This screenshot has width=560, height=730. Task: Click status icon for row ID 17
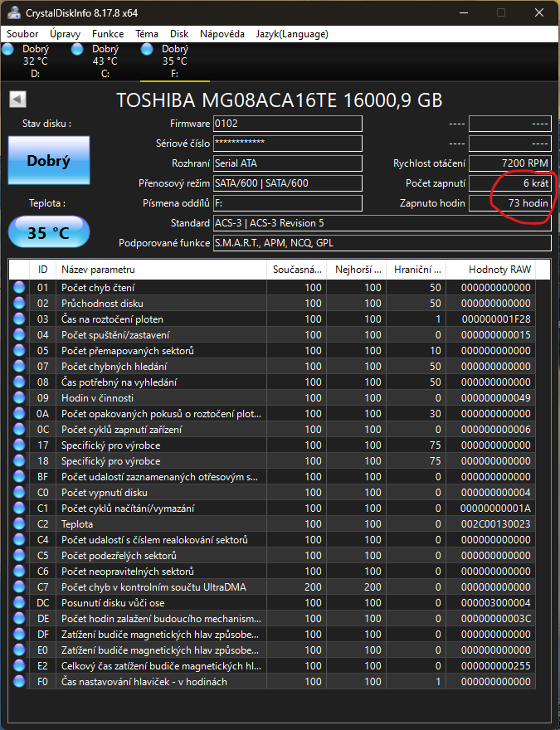19,445
